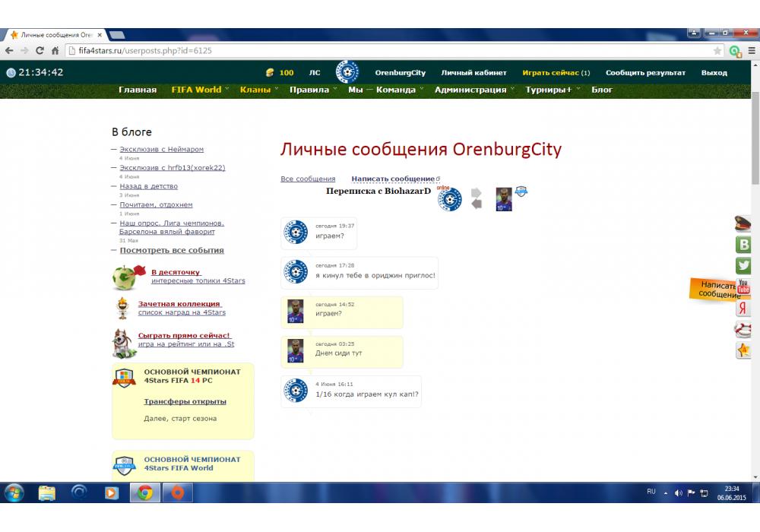Open 'Личный кабинет' in top bar

(x=473, y=73)
